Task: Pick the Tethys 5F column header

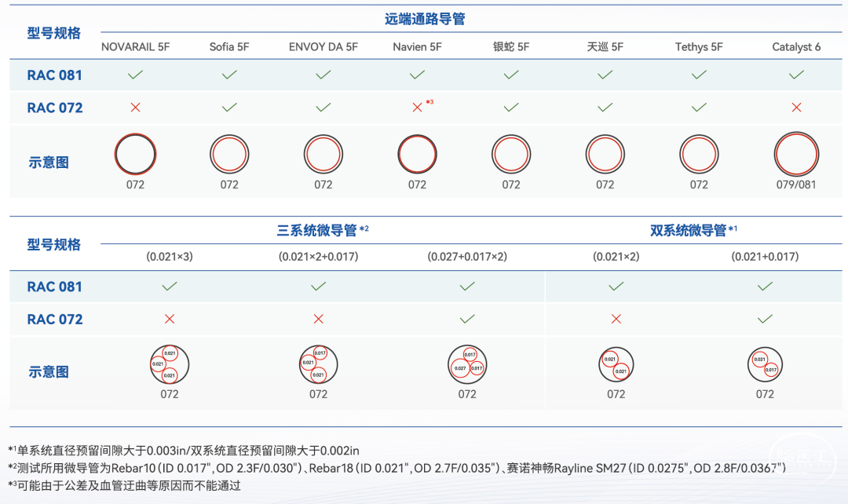Action: [699, 47]
